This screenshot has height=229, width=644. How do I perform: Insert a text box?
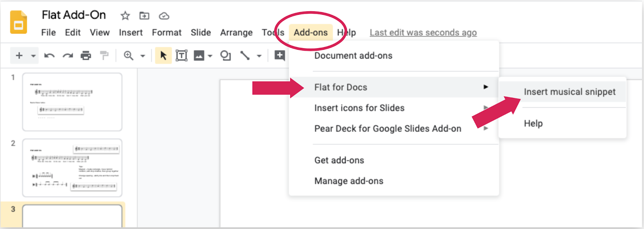182,55
